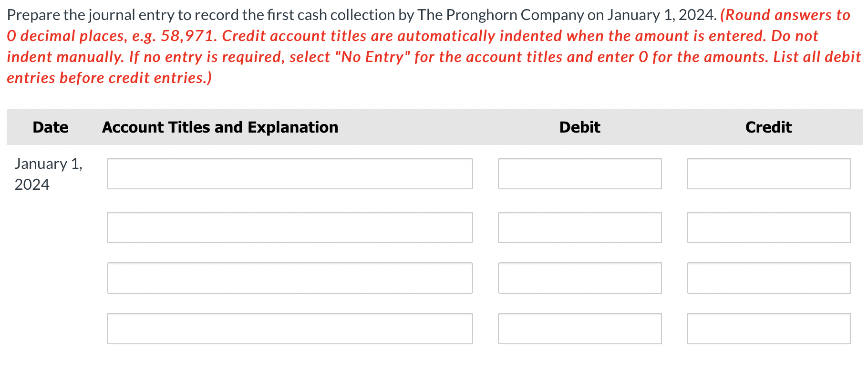The image size is (868, 371).
Task: Click the first row Credit amount field
Action: tap(768, 174)
